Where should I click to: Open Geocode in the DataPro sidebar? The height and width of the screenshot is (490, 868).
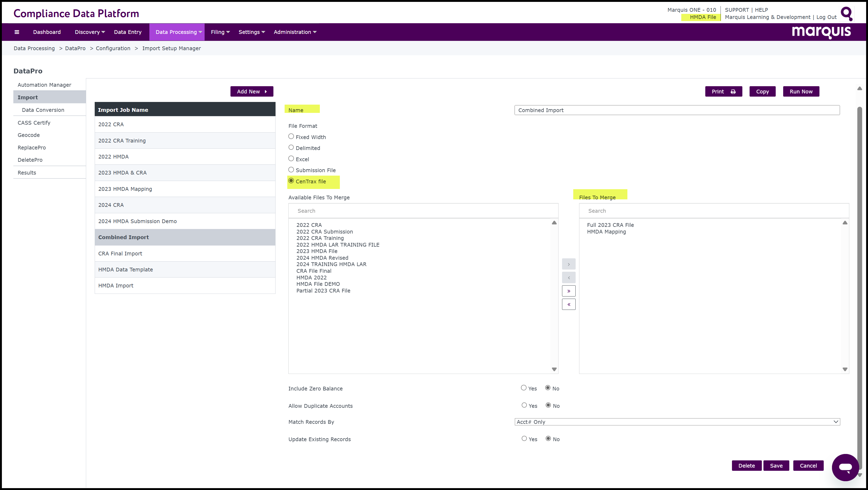(x=29, y=135)
